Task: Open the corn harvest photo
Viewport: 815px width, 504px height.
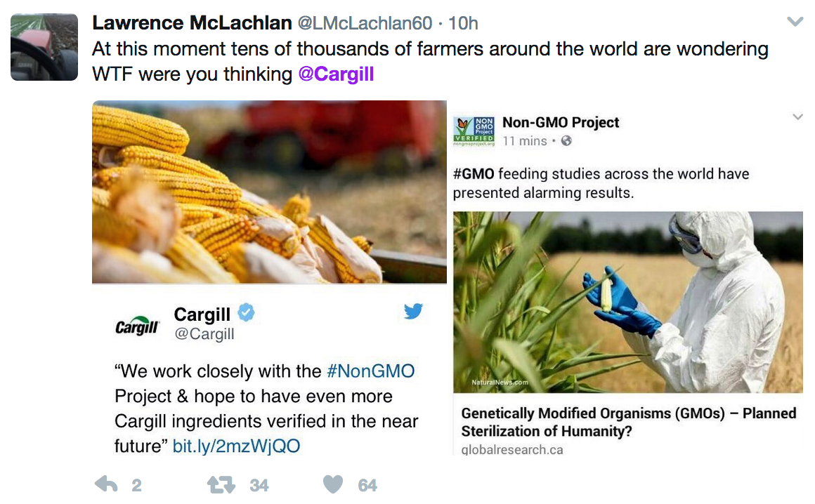Action: coord(269,192)
